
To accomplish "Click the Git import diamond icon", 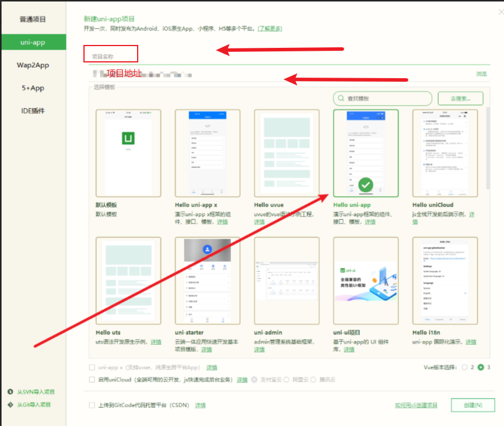I will (x=10, y=405).
